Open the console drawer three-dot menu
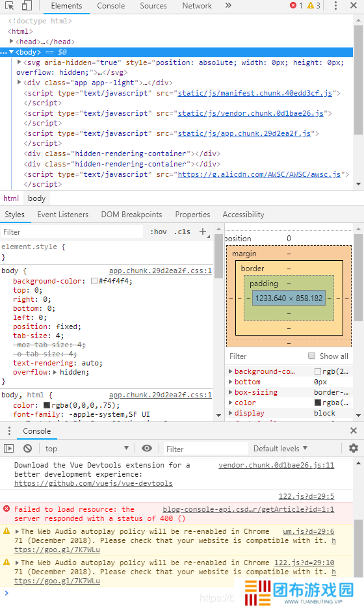The width and height of the screenshot is (364, 610). (9, 431)
